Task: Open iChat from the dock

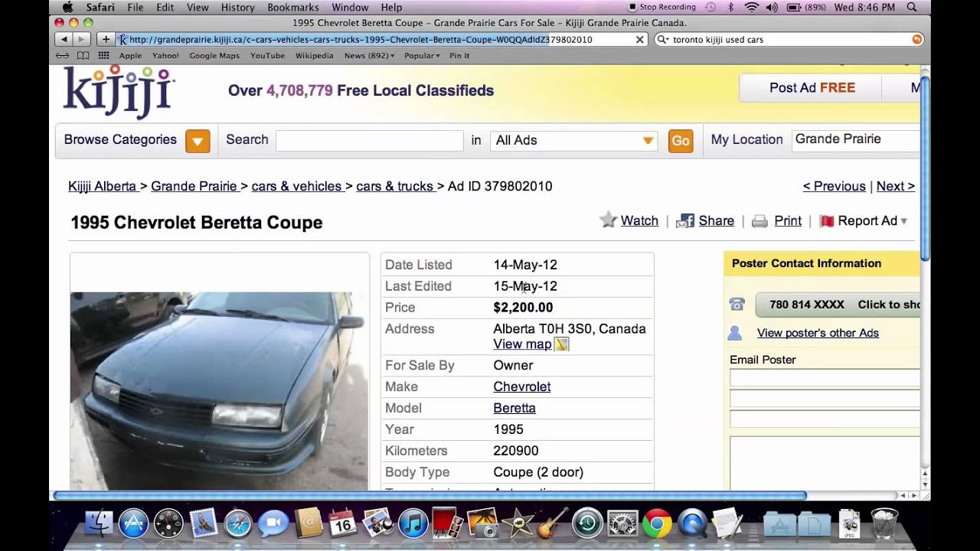Action: pos(273,524)
